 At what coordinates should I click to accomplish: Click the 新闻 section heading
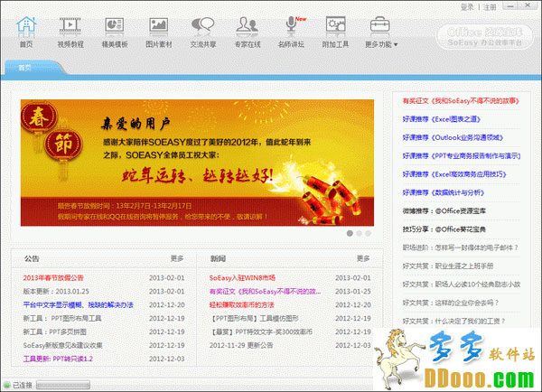click(x=218, y=258)
